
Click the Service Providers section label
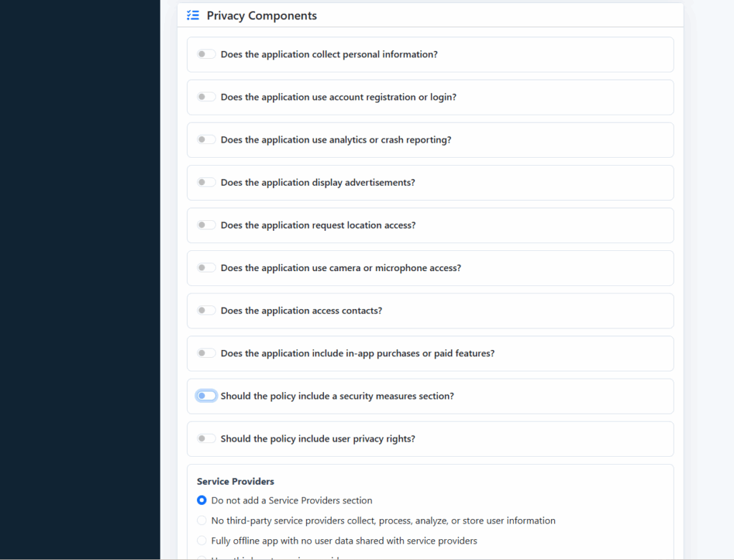pos(235,481)
